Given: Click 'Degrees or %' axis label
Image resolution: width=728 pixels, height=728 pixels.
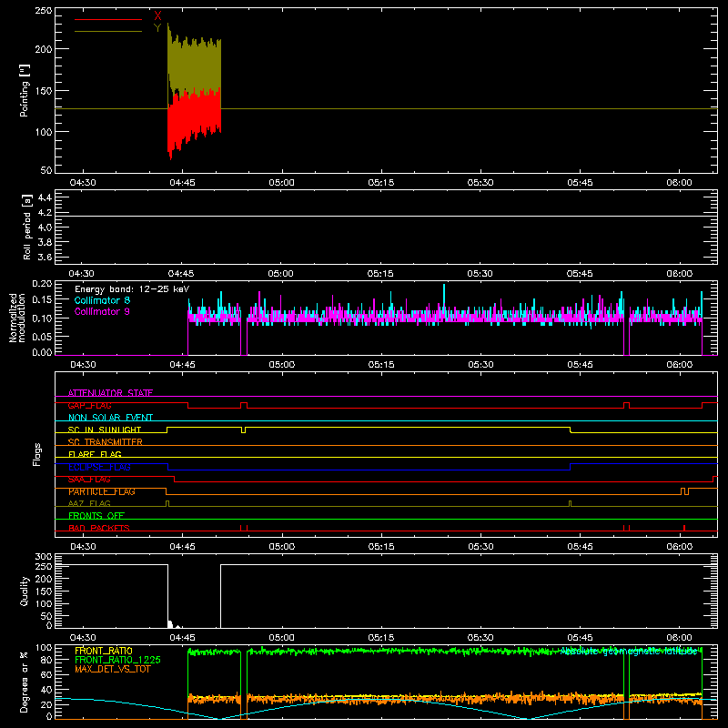Looking at the screenshot, I should pos(25,682).
